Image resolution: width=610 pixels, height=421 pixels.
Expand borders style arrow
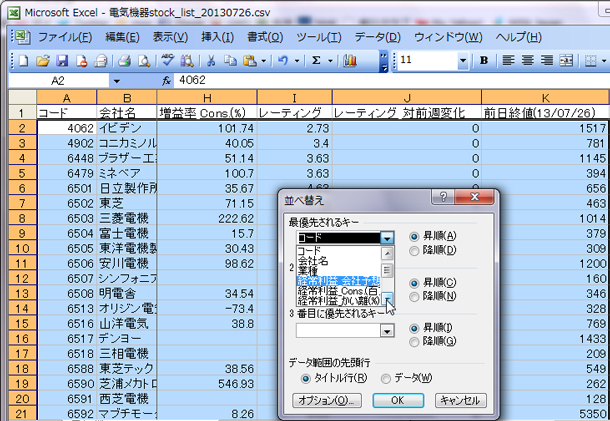[603, 61]
